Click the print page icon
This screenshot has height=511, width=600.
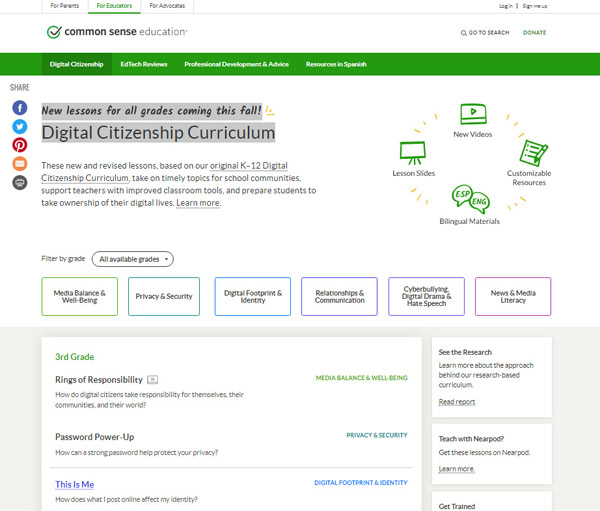click(20, 183)
